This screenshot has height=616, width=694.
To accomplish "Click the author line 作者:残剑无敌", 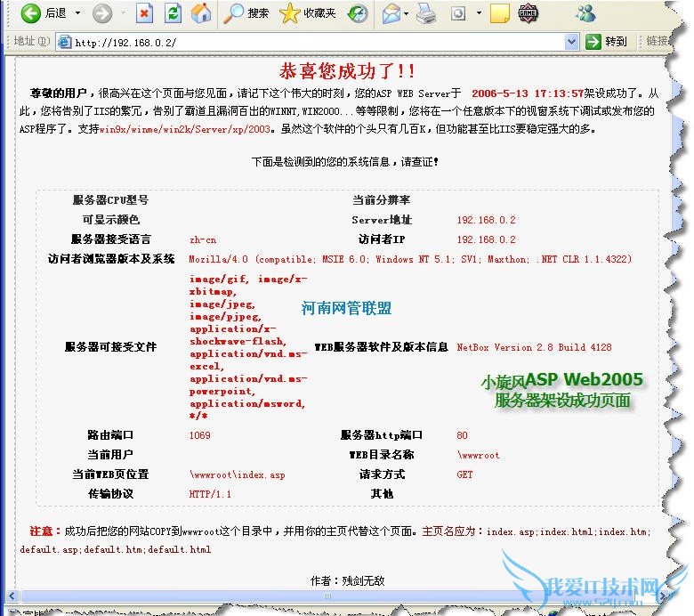I will pyautogui.click(x=347, y=580).
